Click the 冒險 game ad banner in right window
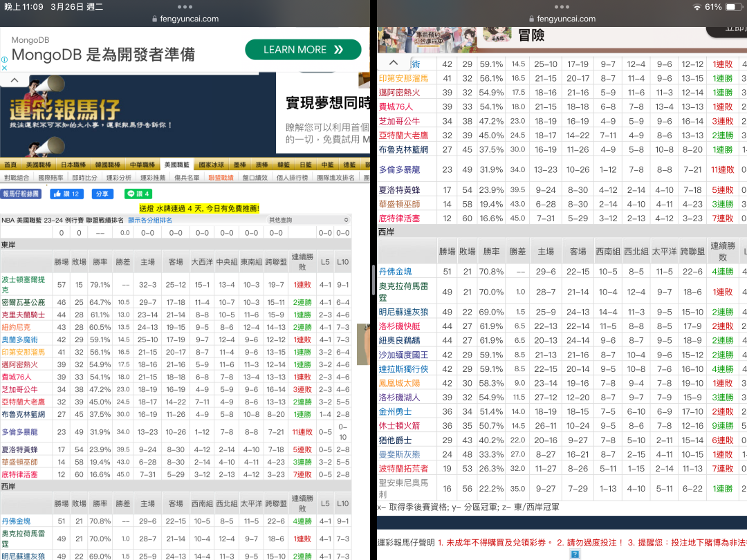The width and height of the screenshot is (747, 560). (562, 39)
